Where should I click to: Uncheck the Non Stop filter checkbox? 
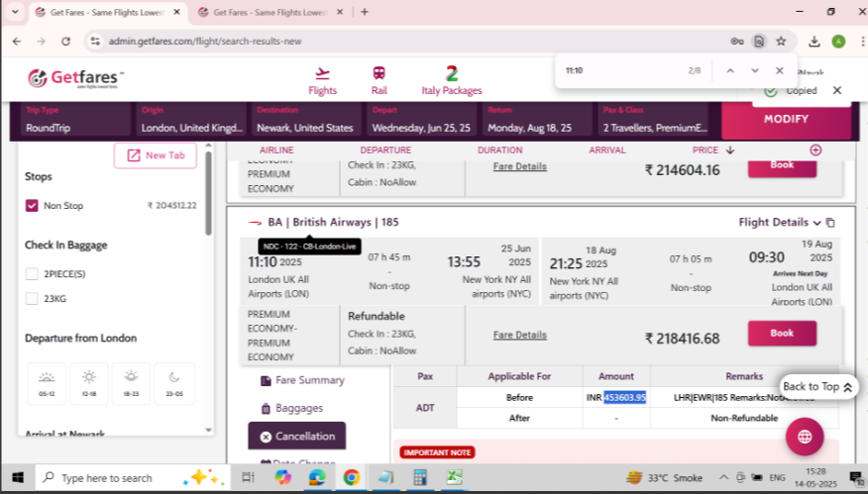pyautogui.click(x=32, y=206)
